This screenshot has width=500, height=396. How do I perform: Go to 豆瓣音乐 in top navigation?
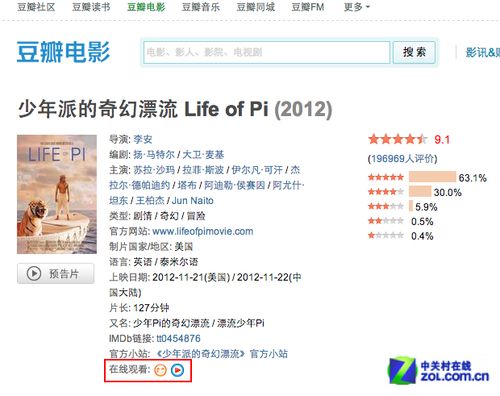[201, 7]
